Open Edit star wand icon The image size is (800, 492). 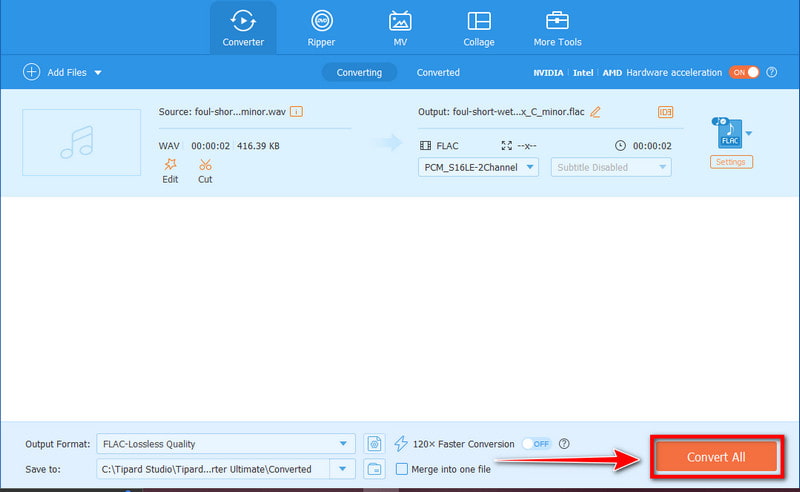pyautogui.click(x=170, y=165)
